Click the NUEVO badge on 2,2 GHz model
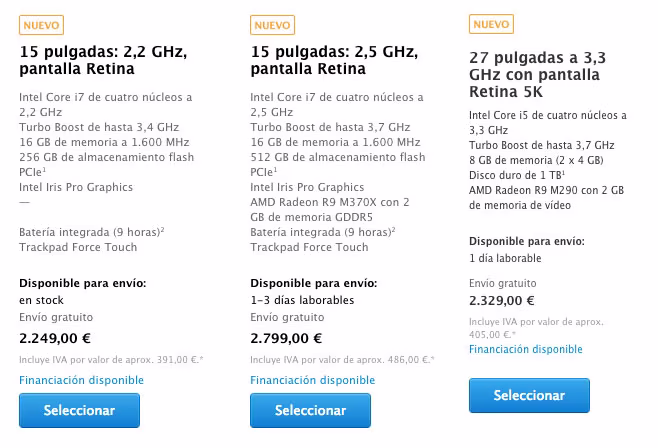Viewport: 658px width, 448px height. pos(41,25)
